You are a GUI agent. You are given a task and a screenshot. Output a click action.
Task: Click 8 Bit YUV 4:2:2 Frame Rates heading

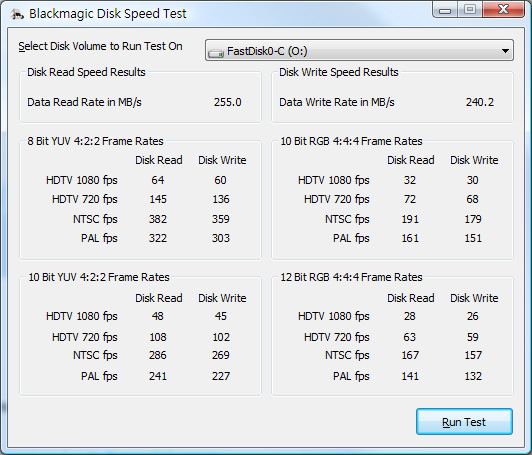[x=95, y=141]
